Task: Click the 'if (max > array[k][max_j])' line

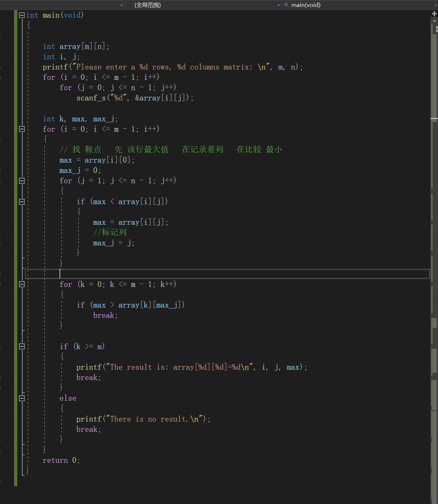Action: (131, 305)
